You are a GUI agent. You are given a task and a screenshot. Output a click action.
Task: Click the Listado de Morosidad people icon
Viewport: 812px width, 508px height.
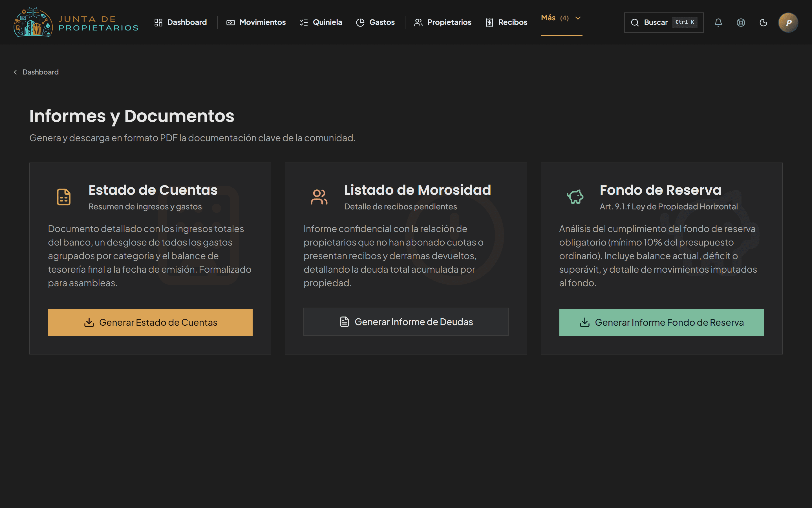(319, 197)
